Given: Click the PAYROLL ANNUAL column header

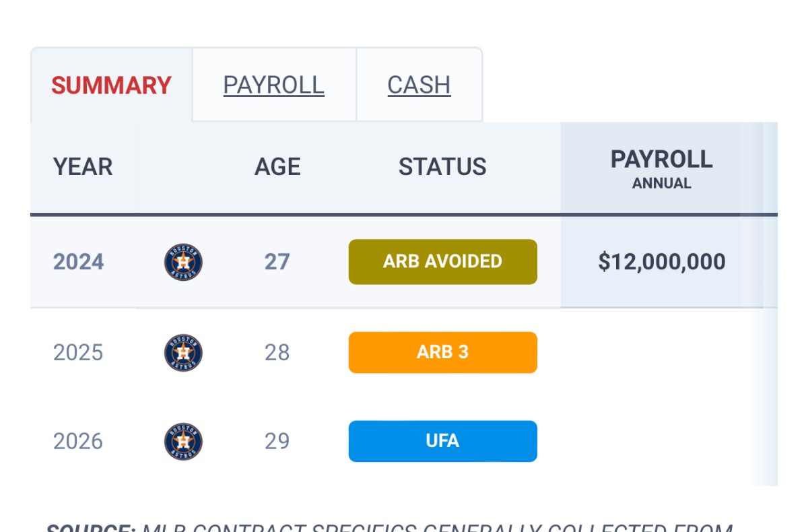Looking at the screenshot, I should click(661, 168).
